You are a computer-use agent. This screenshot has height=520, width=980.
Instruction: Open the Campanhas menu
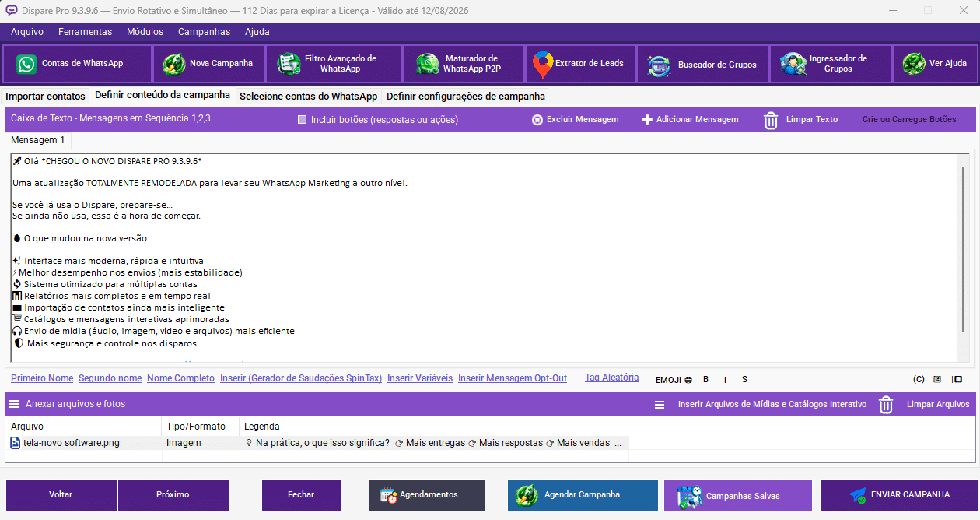coord(204,32)
